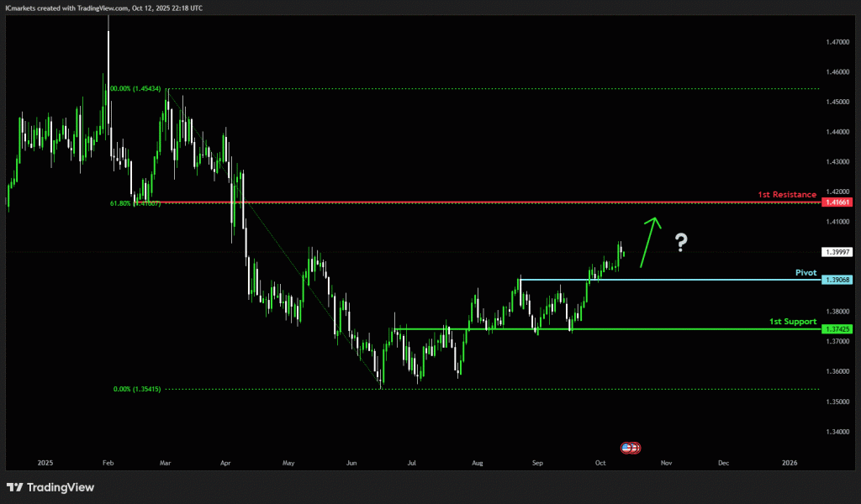Click the 1.47000 price scale value
The image size is (861, 504).
point(836,42)
